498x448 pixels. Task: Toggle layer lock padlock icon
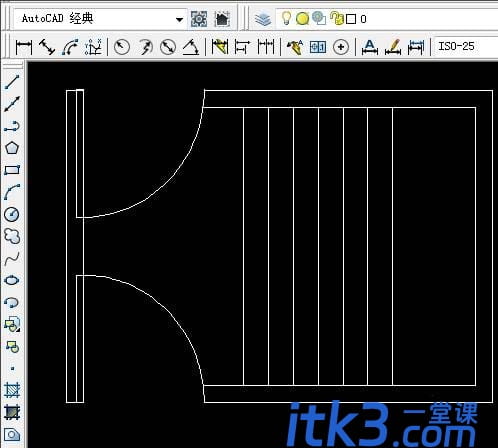point(337,18)
